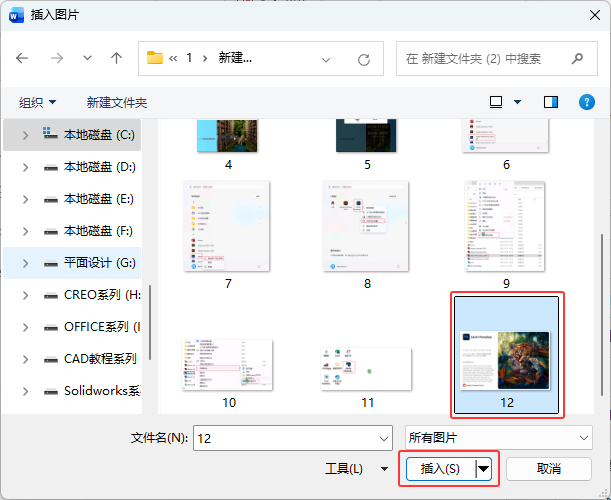Viewport: 611px width, 500px height.
Task: Select image thumbnail 9
Action: click(x=505, y=226)
